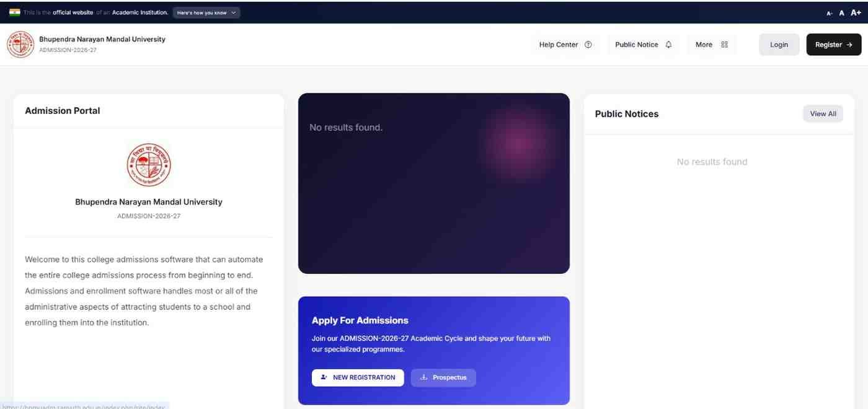Download the Prospectus
The width and height of the screenshot is (868, 409).
pyautogui.click(x=443, y=377)
